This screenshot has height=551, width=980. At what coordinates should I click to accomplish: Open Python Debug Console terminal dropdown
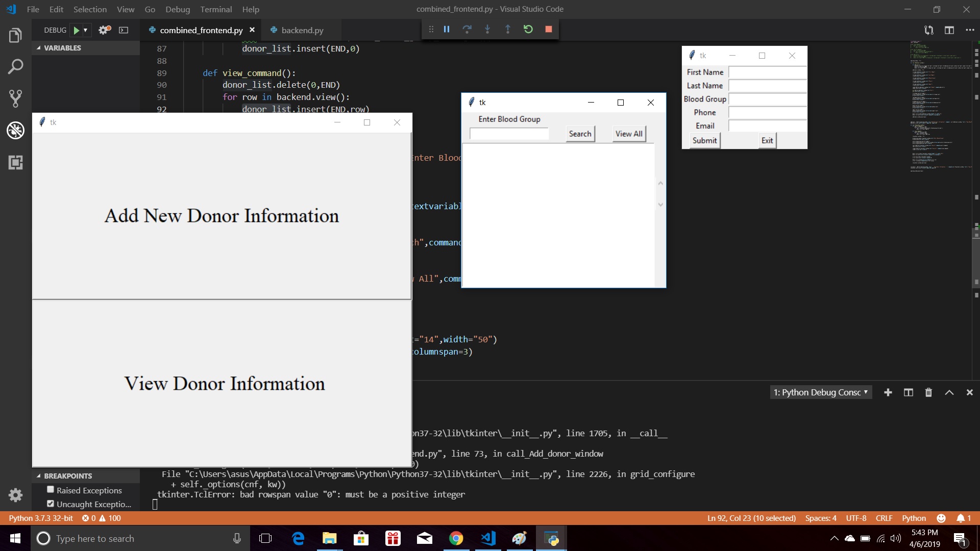point(820,392)
